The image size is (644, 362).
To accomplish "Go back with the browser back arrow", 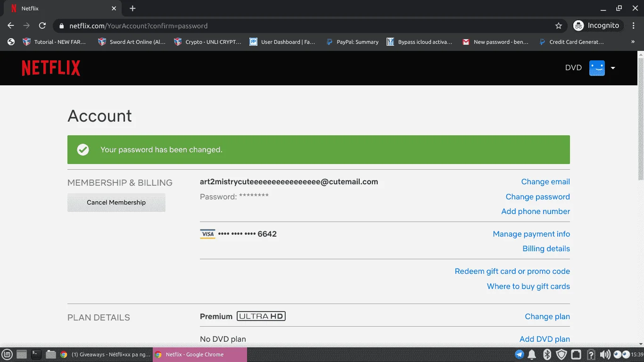I will (x=11, y=25).
